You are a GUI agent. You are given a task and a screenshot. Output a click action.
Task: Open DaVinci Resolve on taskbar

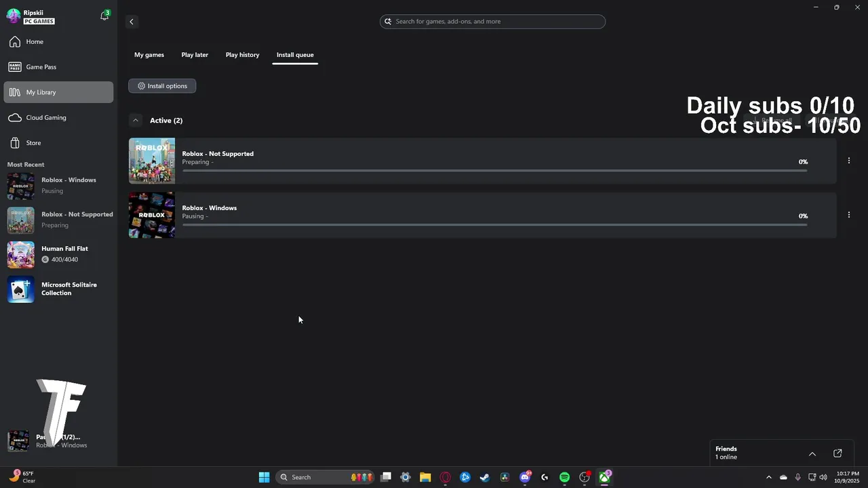click(x=505, y=477)
